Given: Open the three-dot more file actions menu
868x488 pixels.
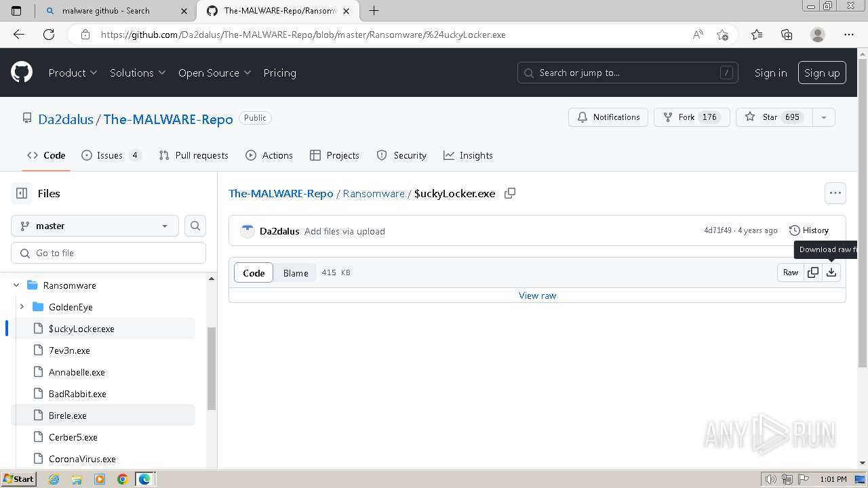Looking at the screenshot, I should 835,193.
